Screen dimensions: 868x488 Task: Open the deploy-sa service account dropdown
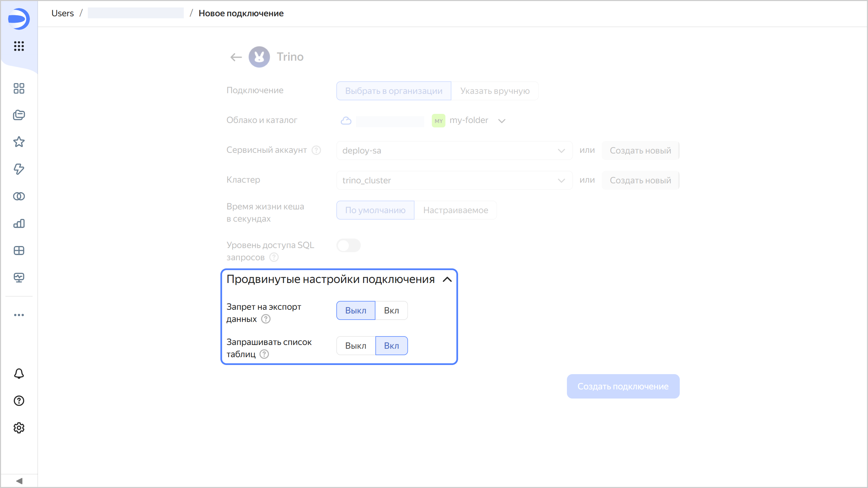click(x=454, y=150)
